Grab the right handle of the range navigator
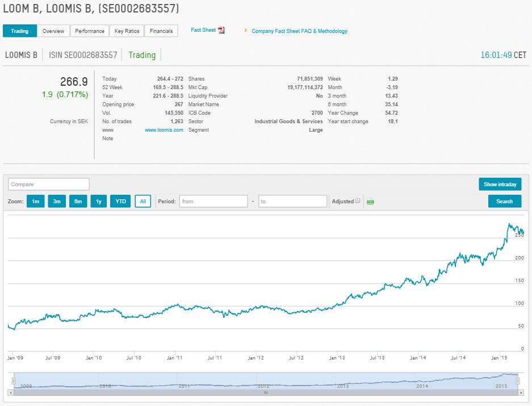Image resolution: width=532 pixels, height=406 pixels. coord(518,381)
